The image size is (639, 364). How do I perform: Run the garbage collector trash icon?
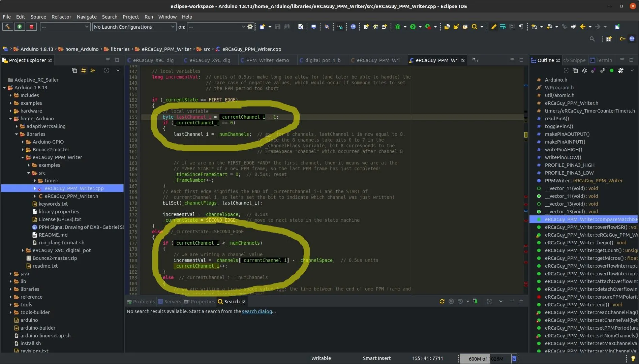pos(514,359)
